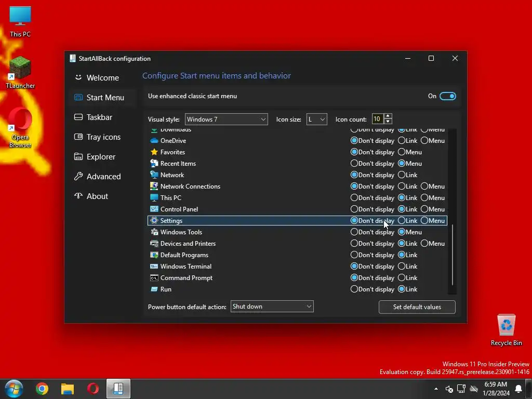Increase icon count with up arrow
This screenshot has height=399, width=532.
point(388,116)
